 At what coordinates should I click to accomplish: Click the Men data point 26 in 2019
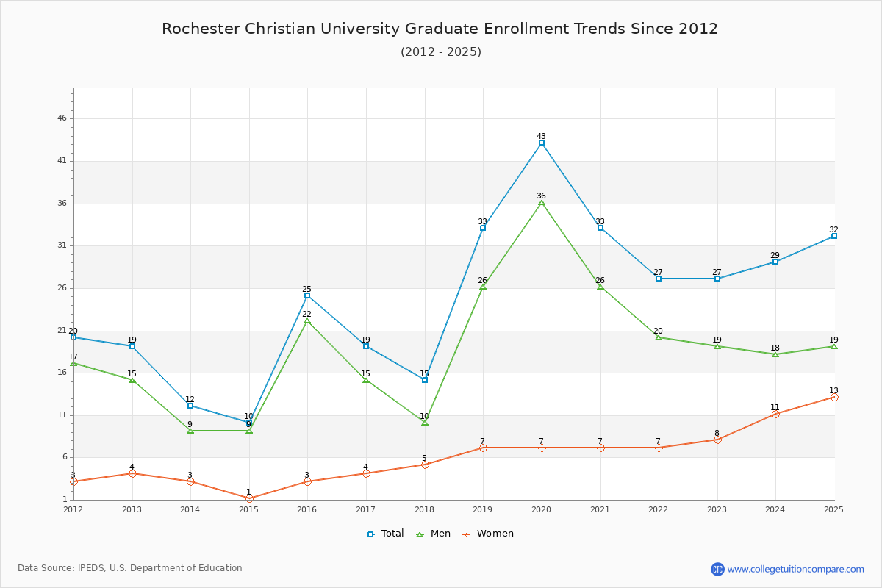pyautogui.click(x=483, y=287)
